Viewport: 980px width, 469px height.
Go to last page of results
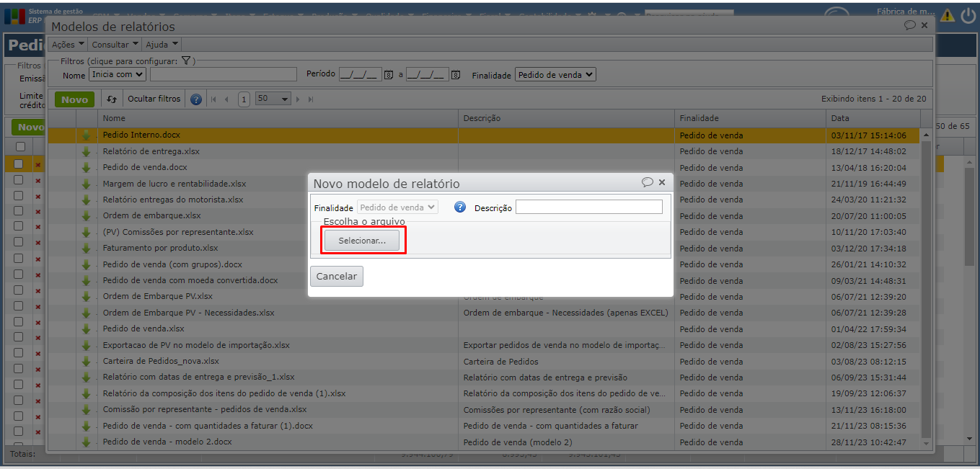tap(311, 99)
